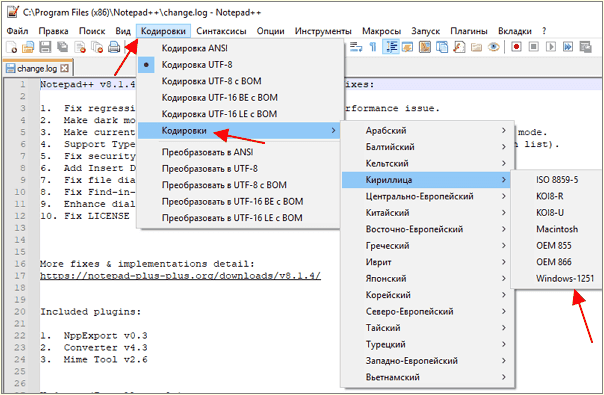
Task: Close the change.log tab with its X
Action: (65, 68)
